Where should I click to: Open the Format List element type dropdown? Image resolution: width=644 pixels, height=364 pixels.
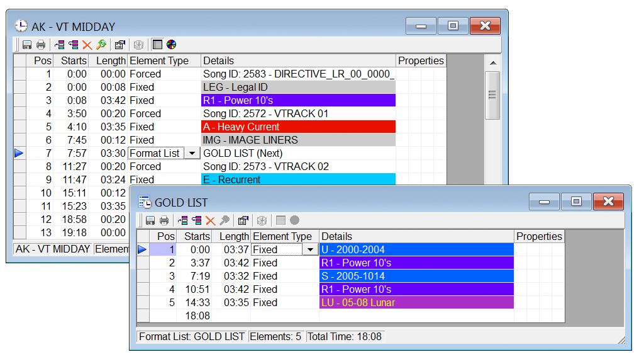click(x=191, y=153)
